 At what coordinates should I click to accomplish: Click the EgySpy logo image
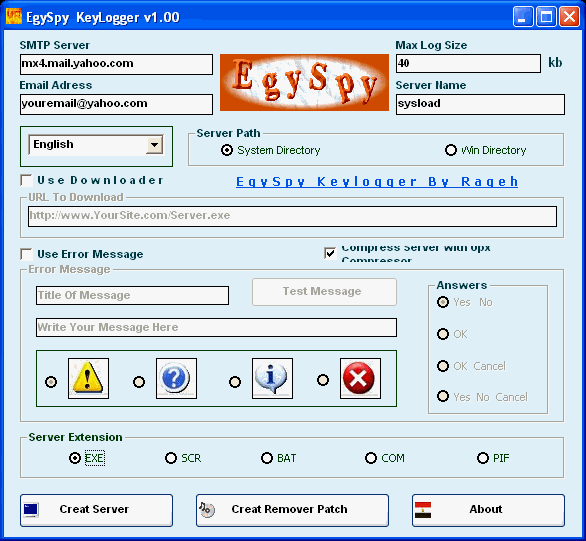coord(304,82)
